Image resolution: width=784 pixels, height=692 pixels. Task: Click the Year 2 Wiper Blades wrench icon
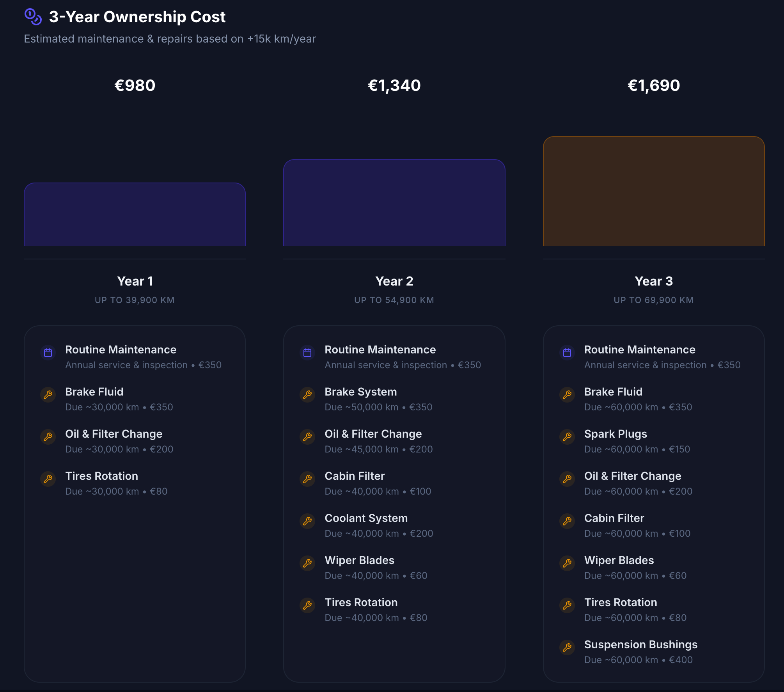307,563
